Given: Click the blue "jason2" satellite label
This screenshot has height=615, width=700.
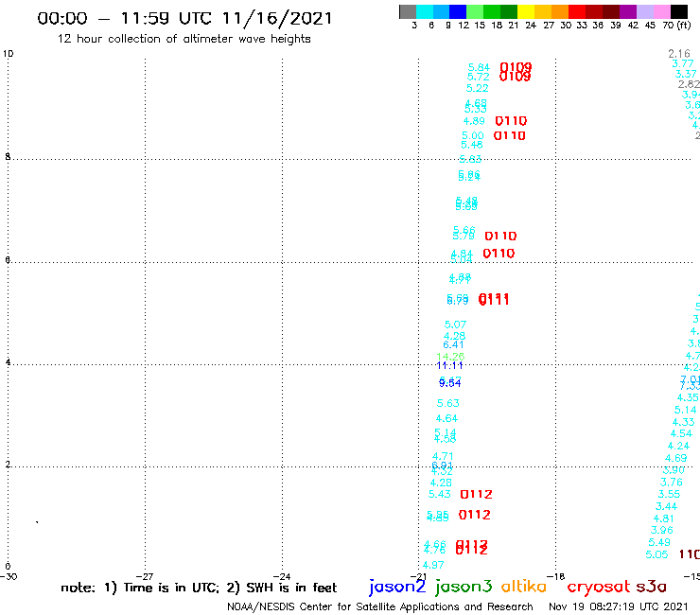Looking at the screenshot, I should 397,587.
